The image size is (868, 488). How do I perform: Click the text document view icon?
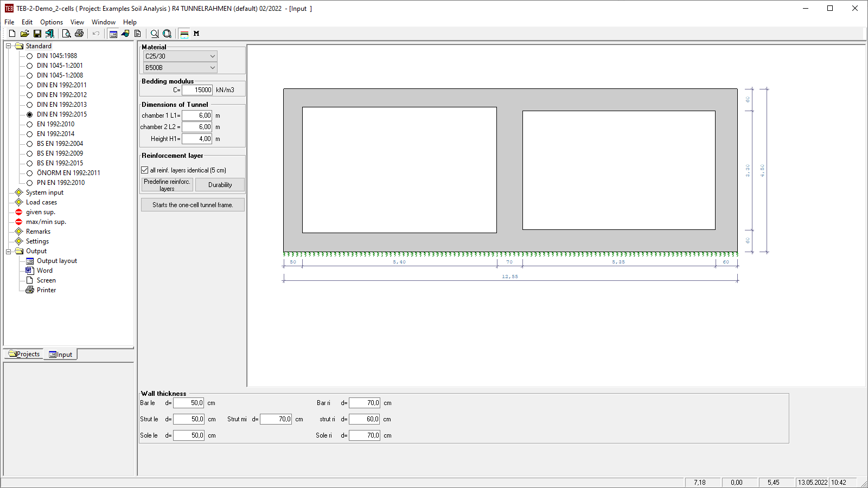[138, 34]
